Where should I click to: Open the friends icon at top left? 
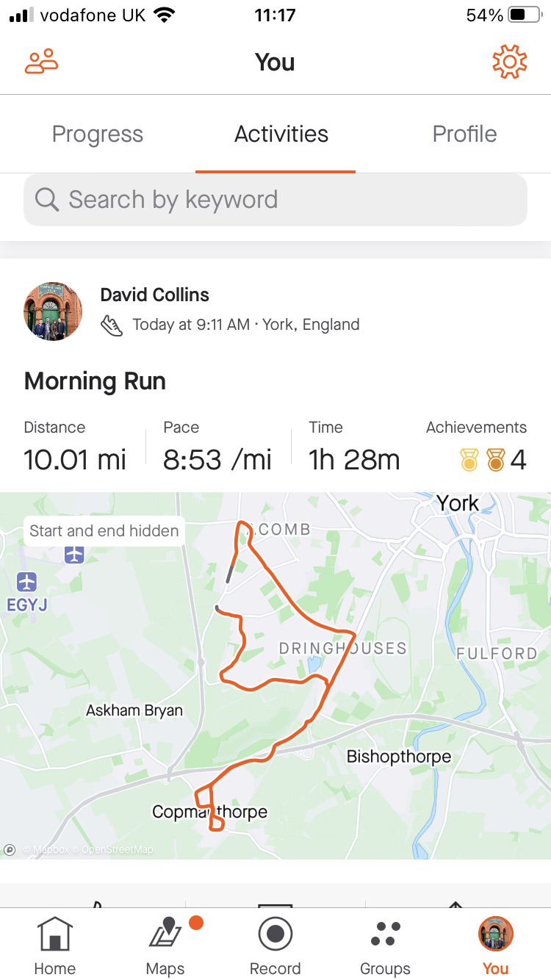coord(41,62)
